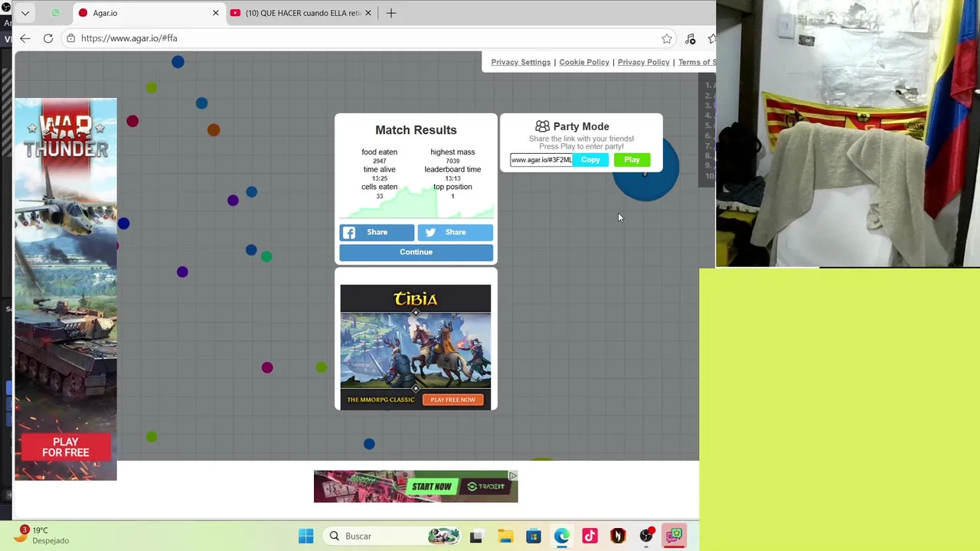Click the 'leaderboard time' stat label
Screen dimensions: 980x551
(452, 170)
